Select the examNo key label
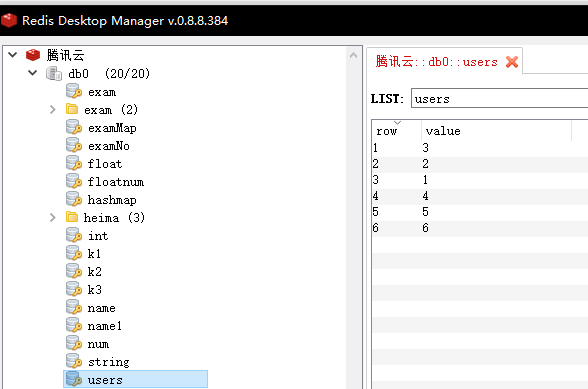Image resolution: width=588 pixels, height=389 pixels. (109, 146)
